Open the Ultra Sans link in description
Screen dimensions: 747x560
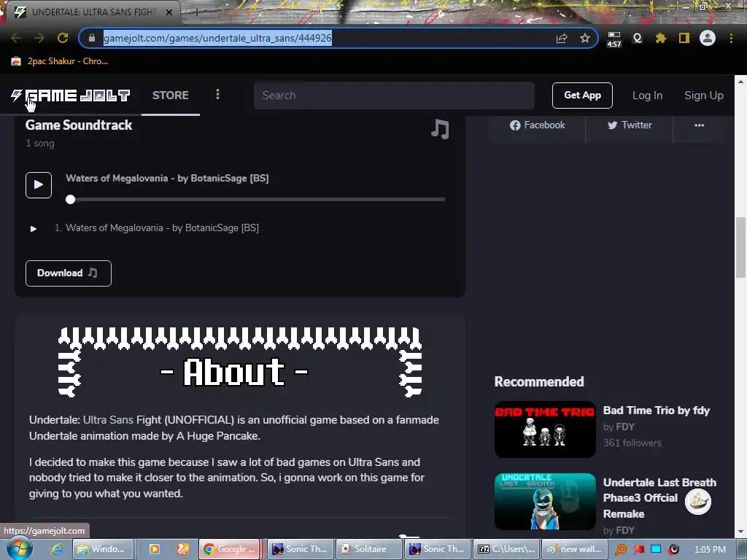click(108, 420)
